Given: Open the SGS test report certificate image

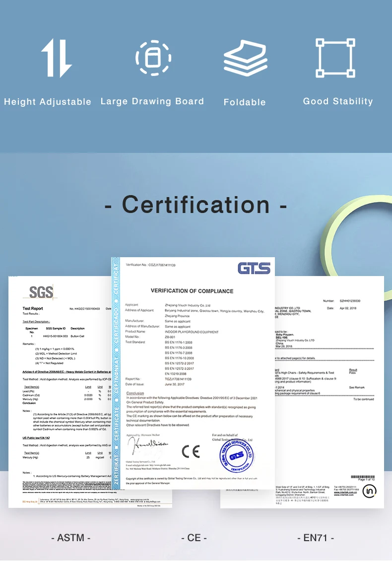Looking at the screenshot, I should [x=60, y=392].
